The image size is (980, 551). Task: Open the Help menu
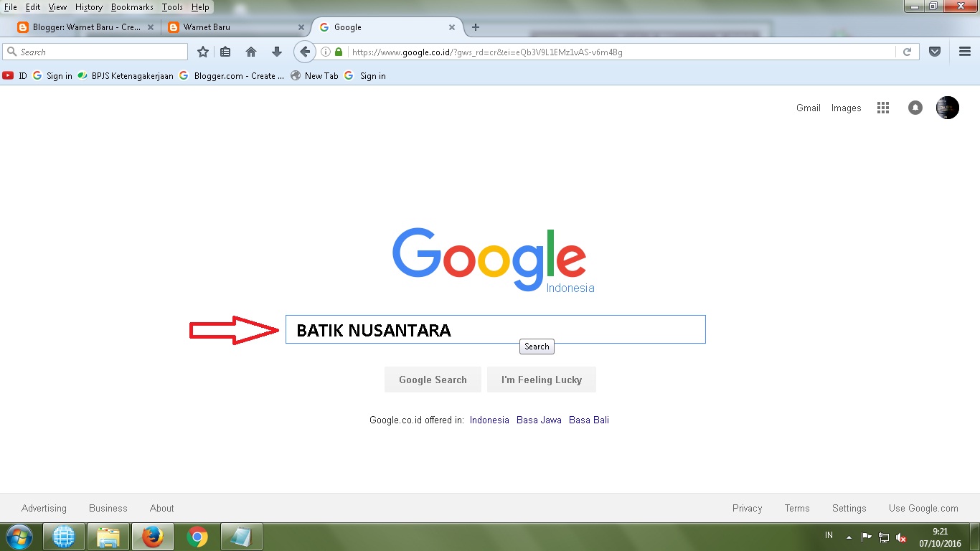[200, 7]
